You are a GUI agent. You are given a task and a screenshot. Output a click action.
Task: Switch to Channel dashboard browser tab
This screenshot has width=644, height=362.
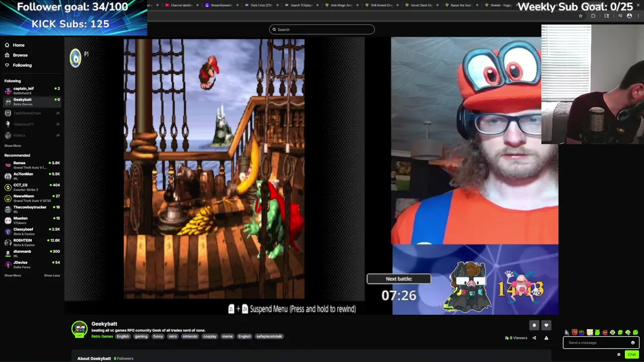coord(181,5)
